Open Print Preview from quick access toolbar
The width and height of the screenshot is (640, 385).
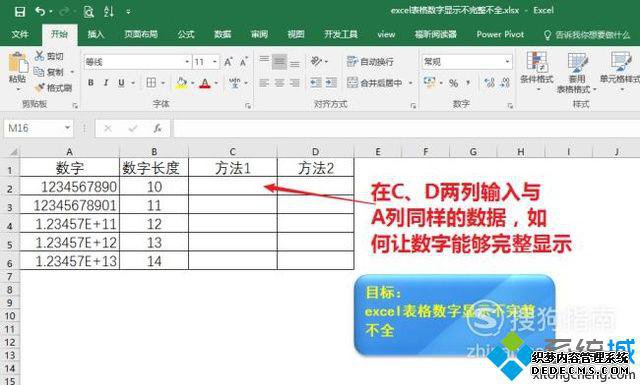coord(88,11)
